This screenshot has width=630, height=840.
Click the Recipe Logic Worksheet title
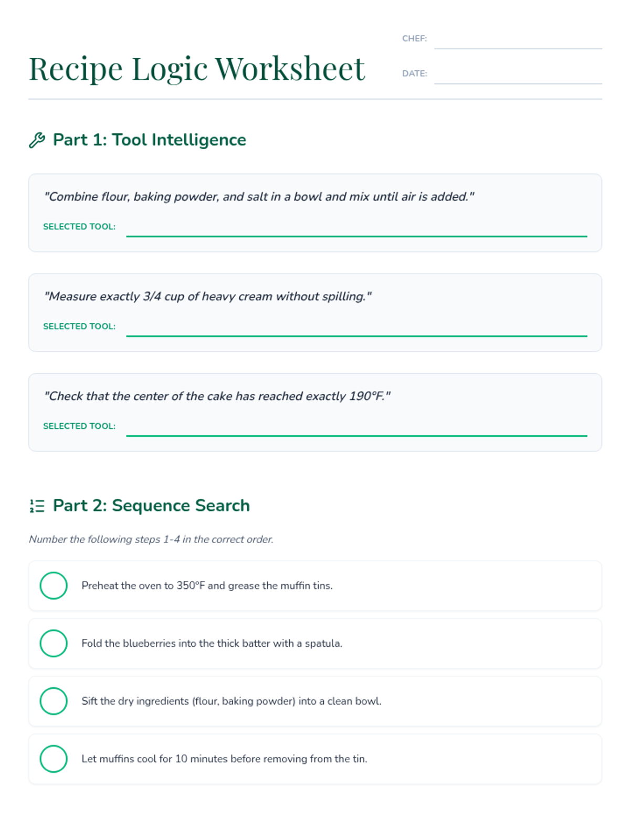196,69
